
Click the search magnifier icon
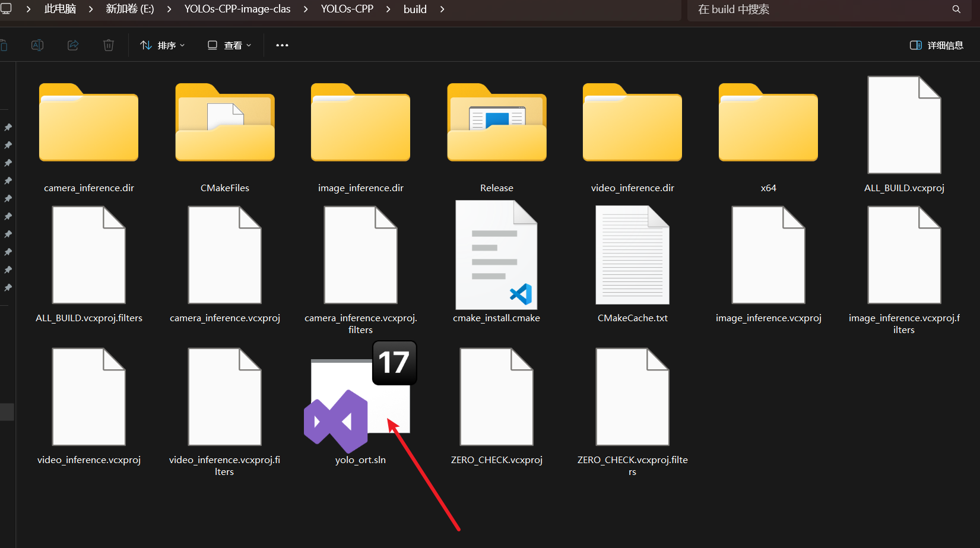tap(956, 9)
